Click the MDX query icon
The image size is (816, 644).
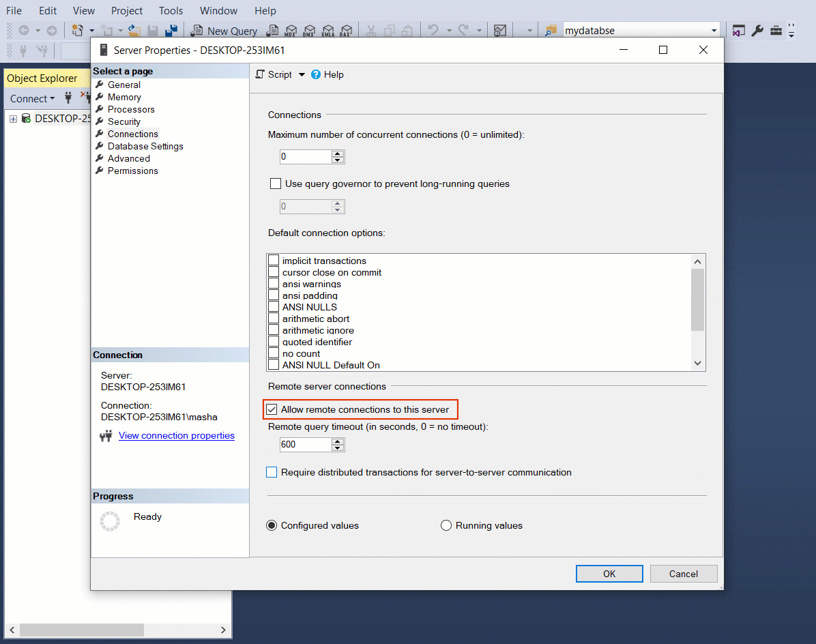coord(290,31)
